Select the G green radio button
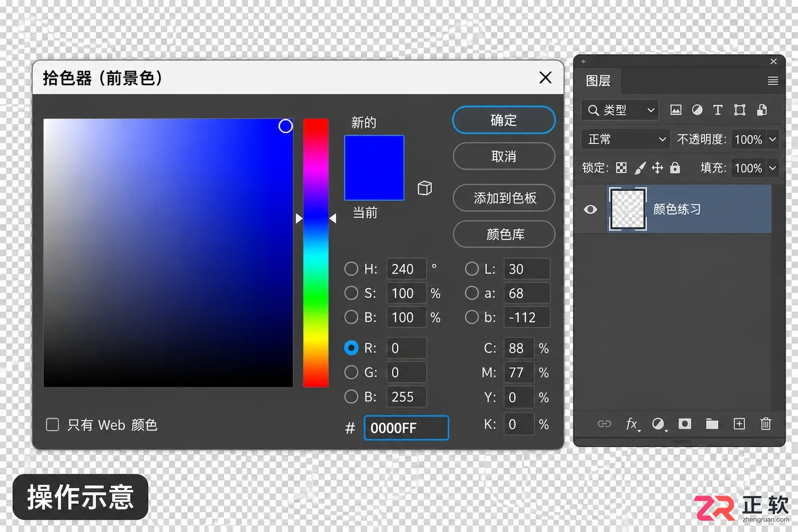This screenshot has height=532, width=798. click(351, 372)
